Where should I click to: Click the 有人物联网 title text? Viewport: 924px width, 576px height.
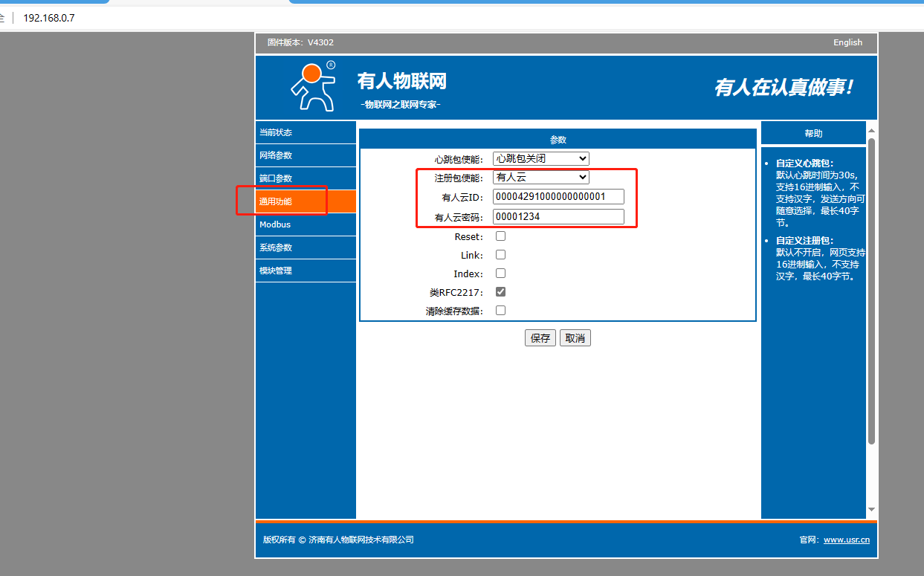[402, 80]
